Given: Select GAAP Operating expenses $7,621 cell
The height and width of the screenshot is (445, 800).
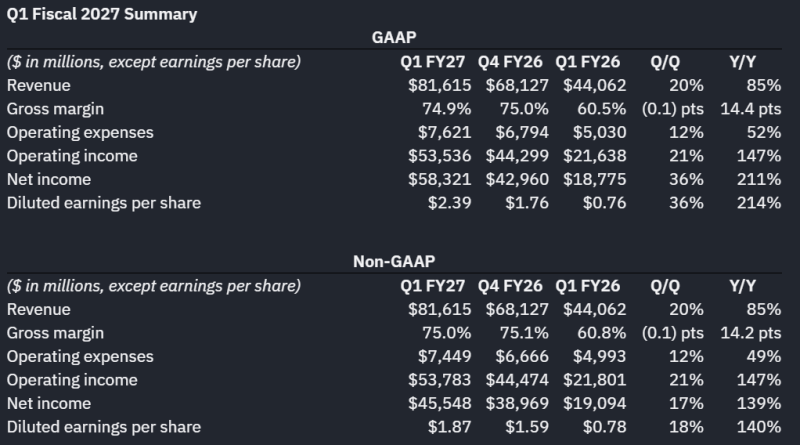Looking at the screenshot, I should tap(444, 132).
